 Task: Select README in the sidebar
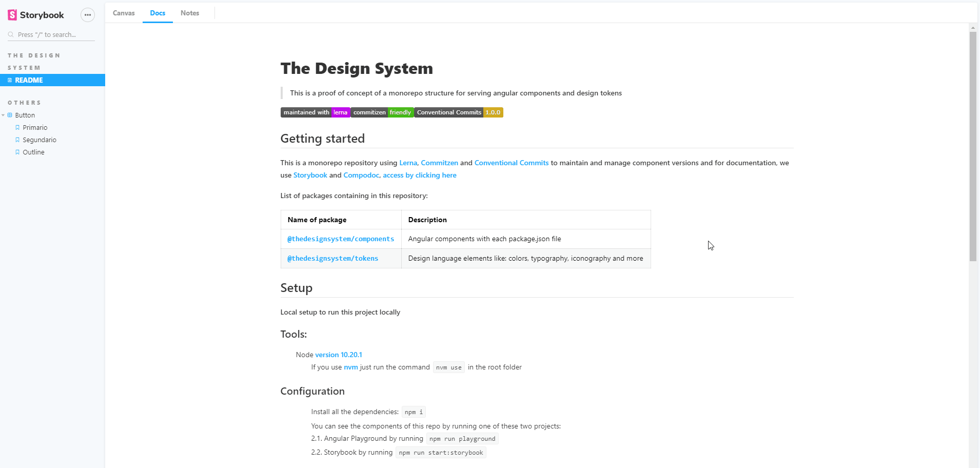coord(52,80)
